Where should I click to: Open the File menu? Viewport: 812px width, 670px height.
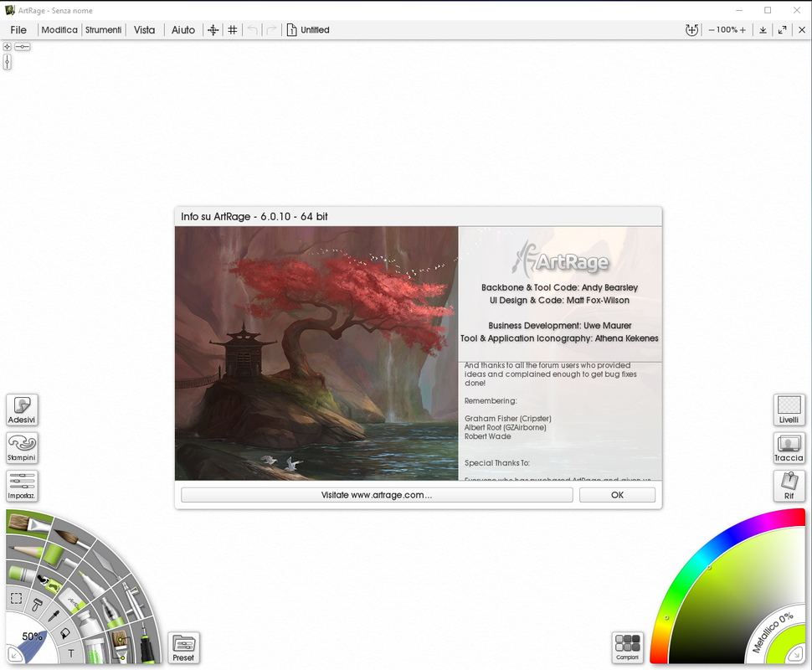[x=18, y=30]
